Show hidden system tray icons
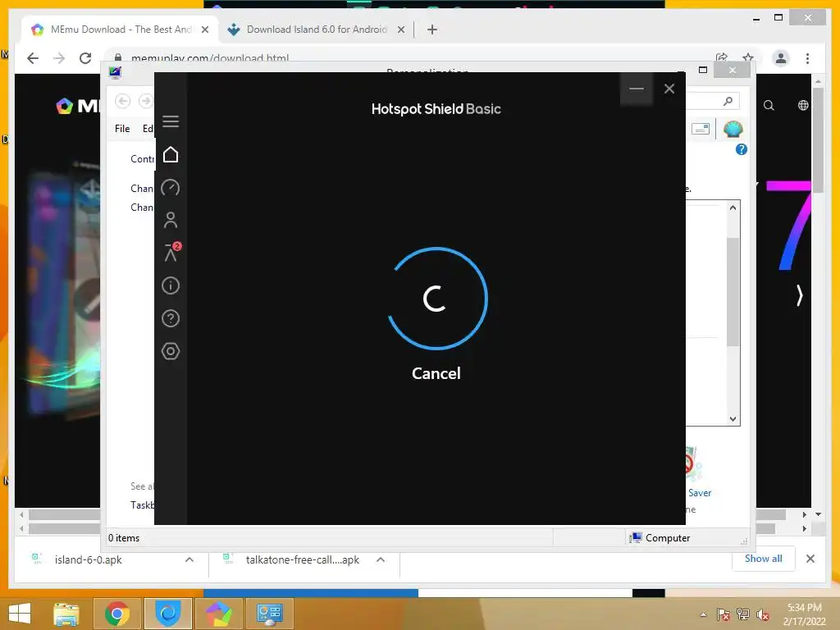This screenshot has width=840, height=630. point(703,614)
